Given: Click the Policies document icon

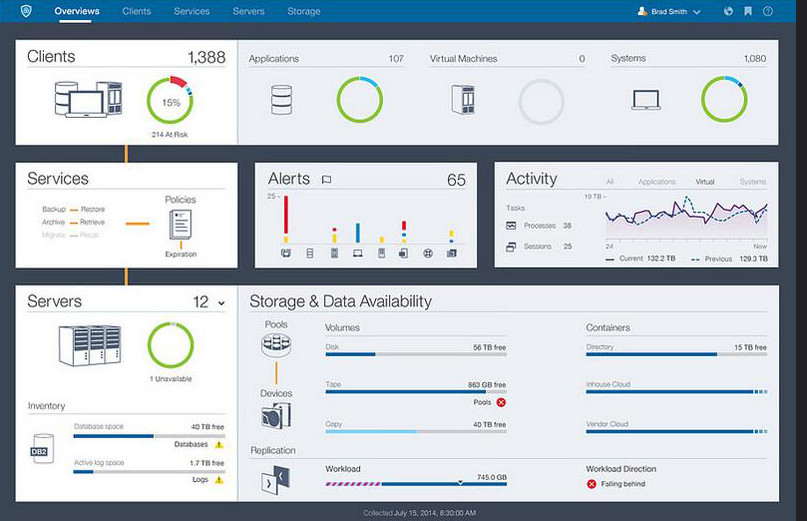Looking at the screenshot, I should tap(181, 225).
